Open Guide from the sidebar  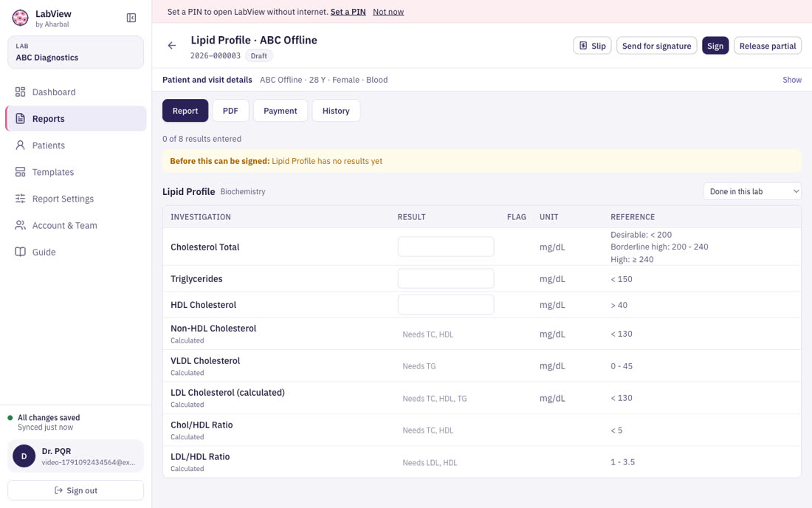coord(76,253)
